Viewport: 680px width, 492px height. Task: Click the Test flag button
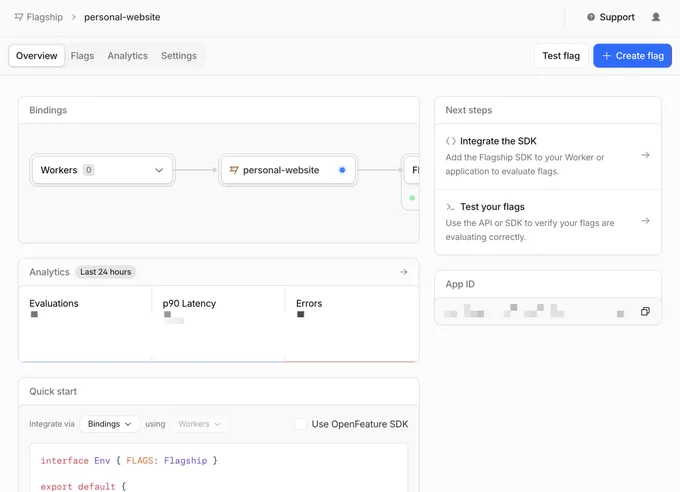(x=561, y=56)
